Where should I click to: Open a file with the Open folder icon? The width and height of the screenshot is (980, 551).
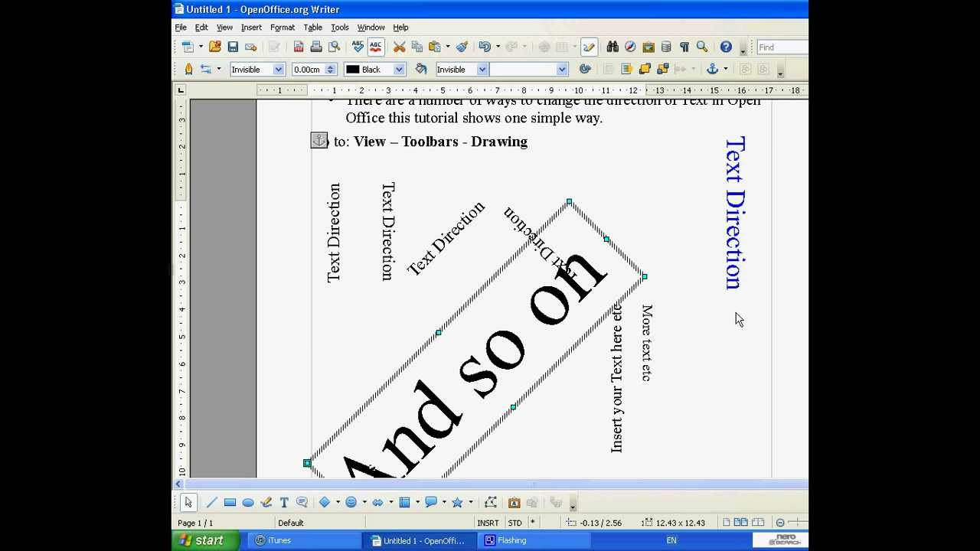[x=215, y=47]
